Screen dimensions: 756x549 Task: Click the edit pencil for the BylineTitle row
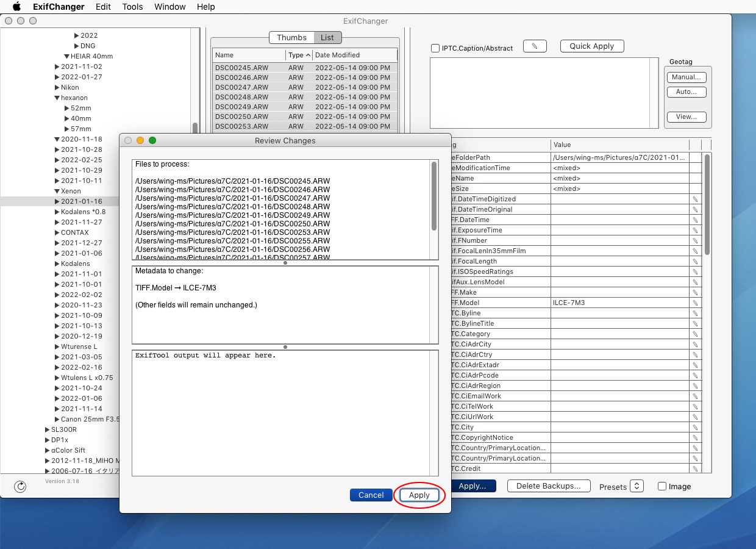(x=694, y=323)
